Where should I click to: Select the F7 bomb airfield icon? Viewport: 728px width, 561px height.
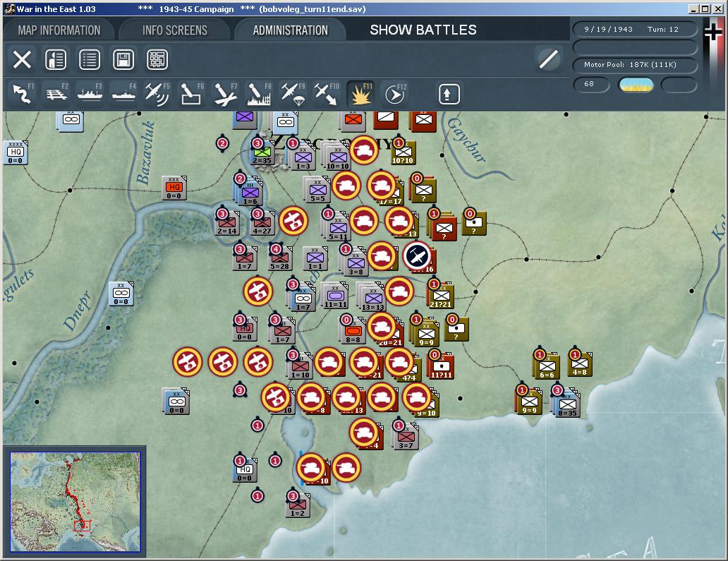point(225,93)
